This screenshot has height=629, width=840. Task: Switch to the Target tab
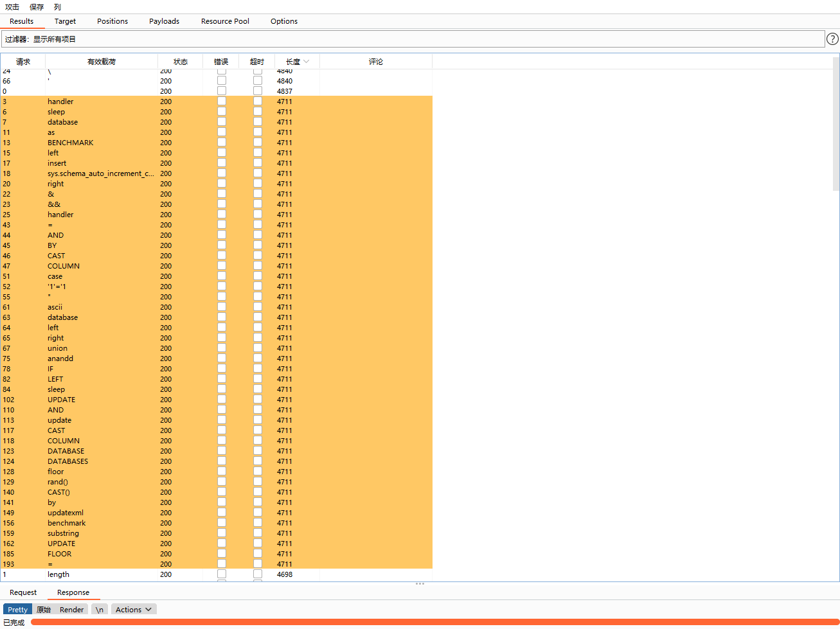[65, 21]
